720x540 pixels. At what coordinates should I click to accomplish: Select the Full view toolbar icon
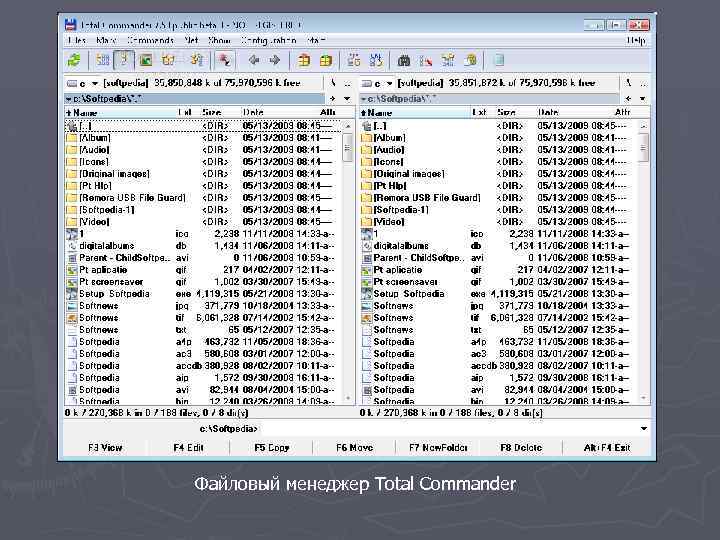point(124,60)
